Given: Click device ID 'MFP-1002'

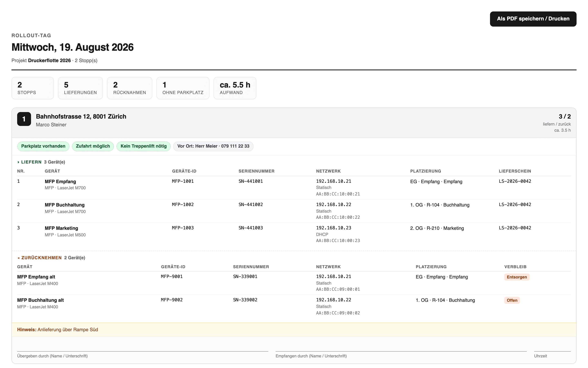Looking at the screenshot, I should [183, 205].
